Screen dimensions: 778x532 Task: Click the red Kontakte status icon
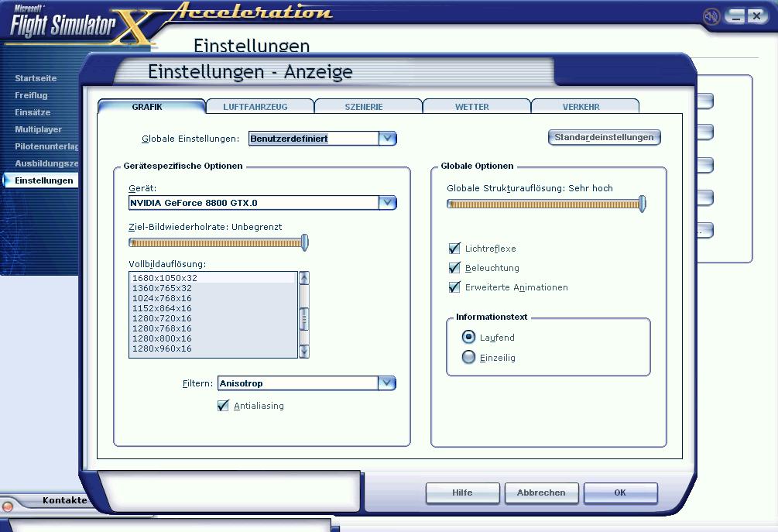pyautogui.click(x=8, y=506)
